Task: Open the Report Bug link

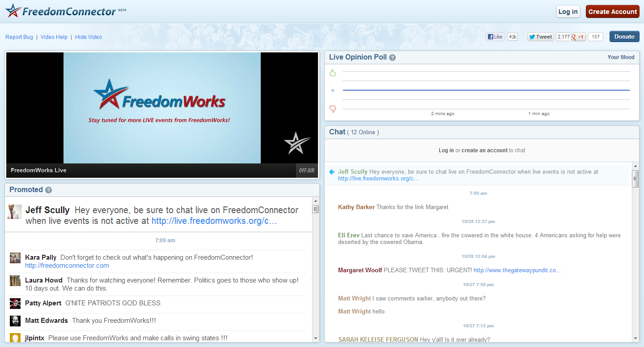Action: coord(19,37)
